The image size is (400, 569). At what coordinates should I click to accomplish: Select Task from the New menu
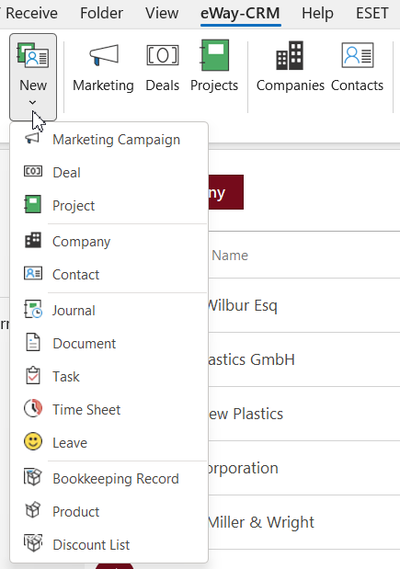click(x=109, y=376)
